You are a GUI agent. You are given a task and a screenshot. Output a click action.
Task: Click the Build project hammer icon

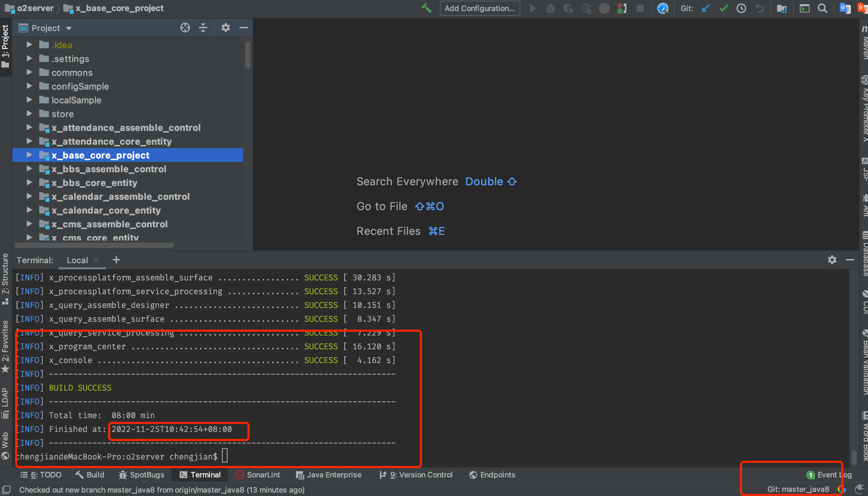tap(426, 8)
